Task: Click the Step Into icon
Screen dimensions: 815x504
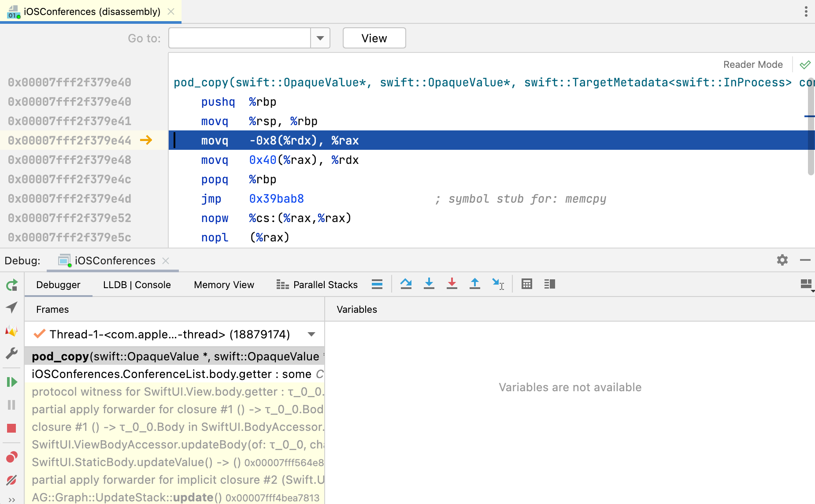Action: pyautogui.click(x=429, y=284)
